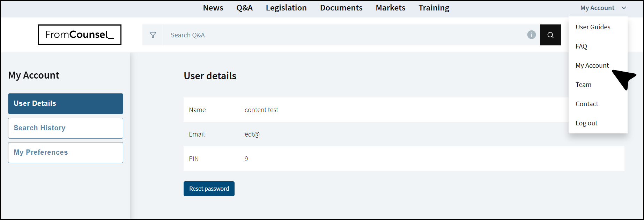This screenshot has width=644, height=220.
Task: Select FAQ in account menu
Action: pos(581,46)
